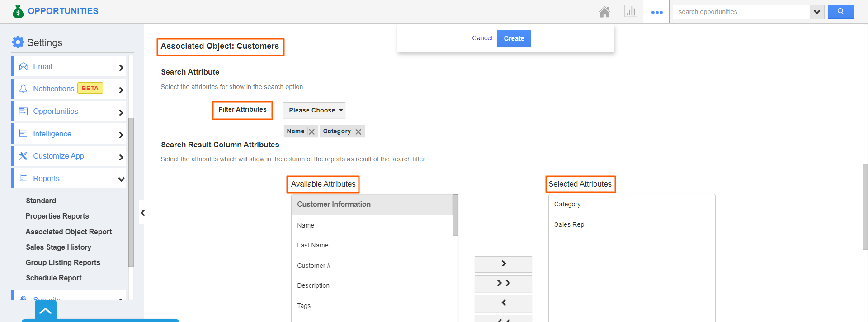Click the Opportunities money bag logo
Viewport: 868px width, 322px height.
18,11
